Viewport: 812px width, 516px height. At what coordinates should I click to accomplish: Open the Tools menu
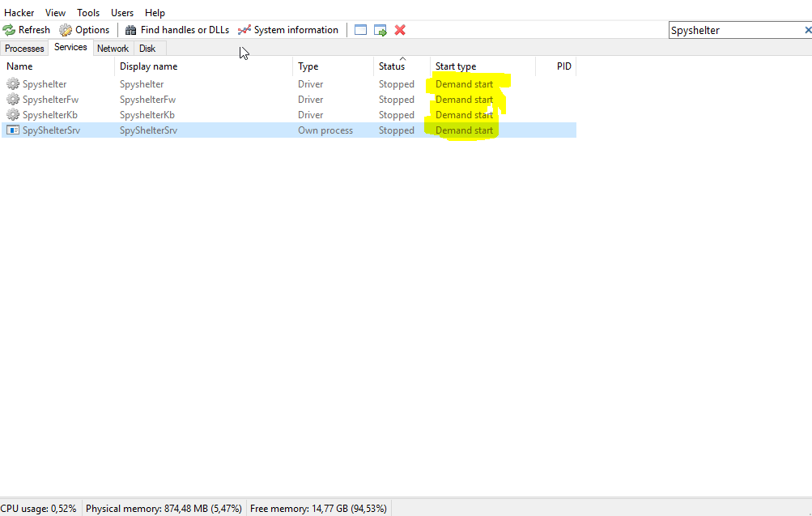tap(88, 12)
